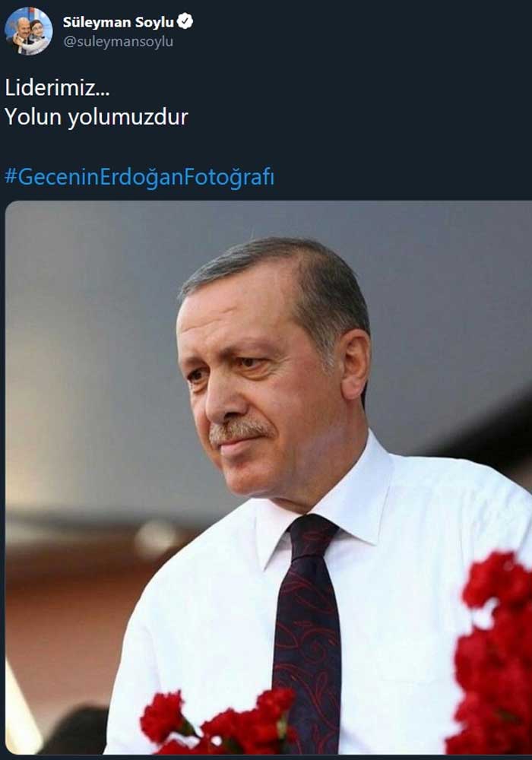Open Süleyman Soylu's round profile avatar
The image size is (532, 760).
click(29, 31)
